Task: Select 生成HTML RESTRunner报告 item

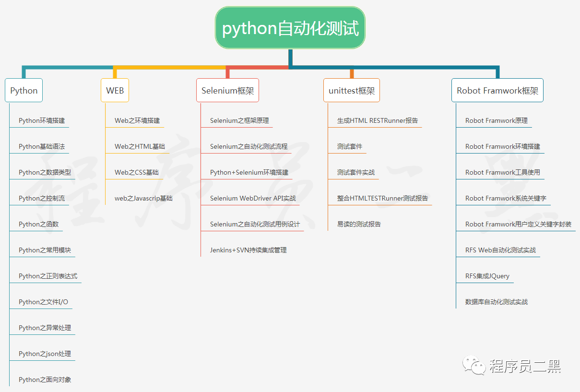Action: [x=378, y=120]
